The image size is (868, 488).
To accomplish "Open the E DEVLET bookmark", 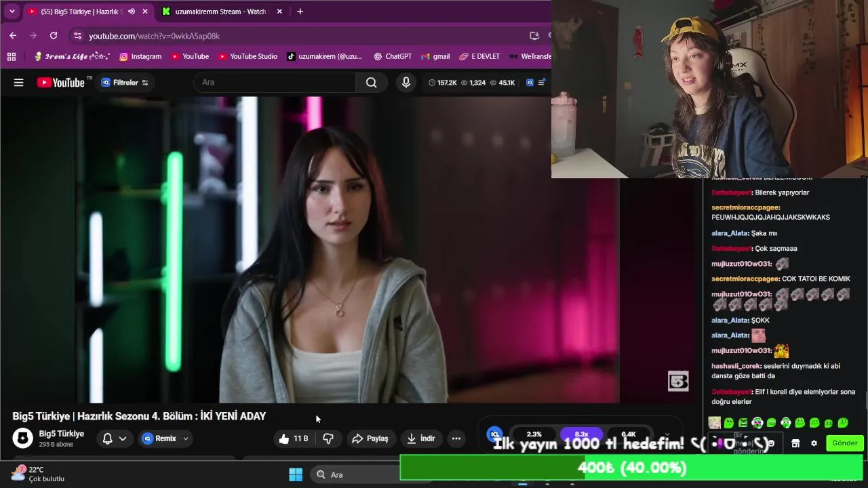I will (479, 56).
